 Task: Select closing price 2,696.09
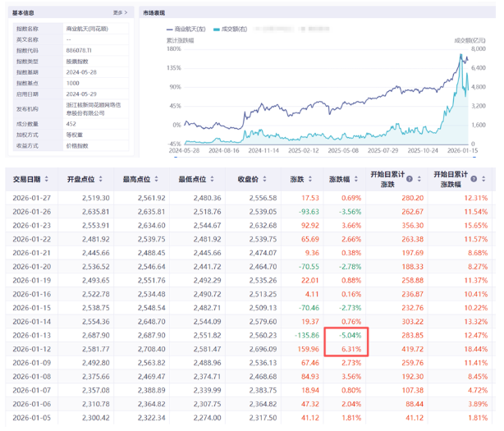pyautogui.click(x=263, y=350)
